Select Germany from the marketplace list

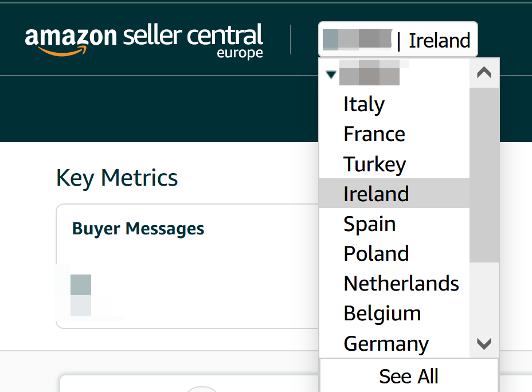[x=386, y=344]
